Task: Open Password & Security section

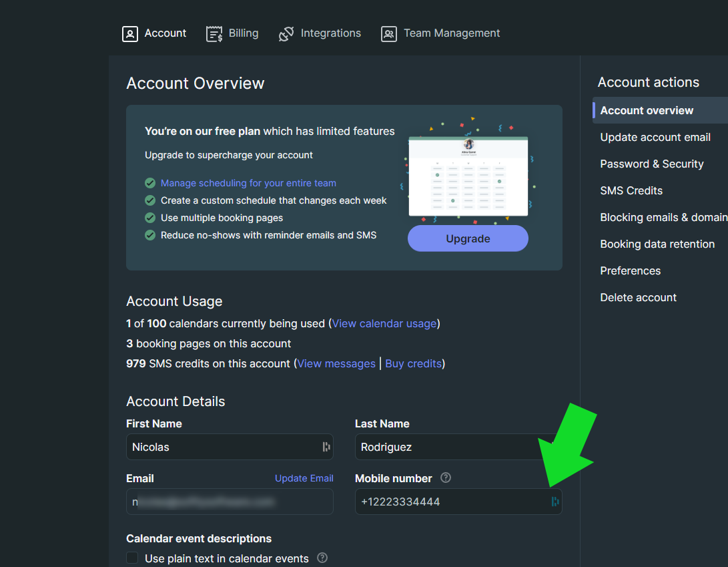Action: click(652, 164)
